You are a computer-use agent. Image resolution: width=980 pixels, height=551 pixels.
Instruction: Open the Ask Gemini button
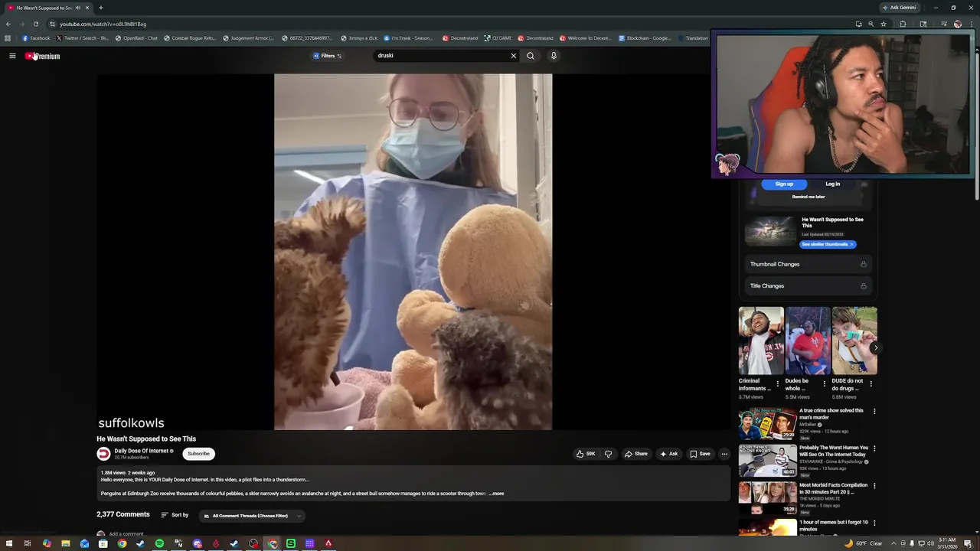(x=899, y=8)
